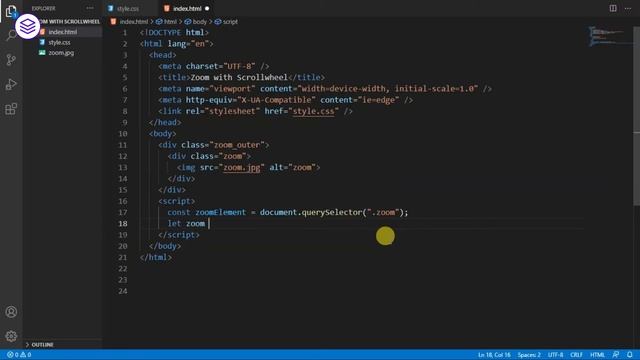Change language mode HTML
The width and height of the screenshot is (640, 360).
click(597, 355)
